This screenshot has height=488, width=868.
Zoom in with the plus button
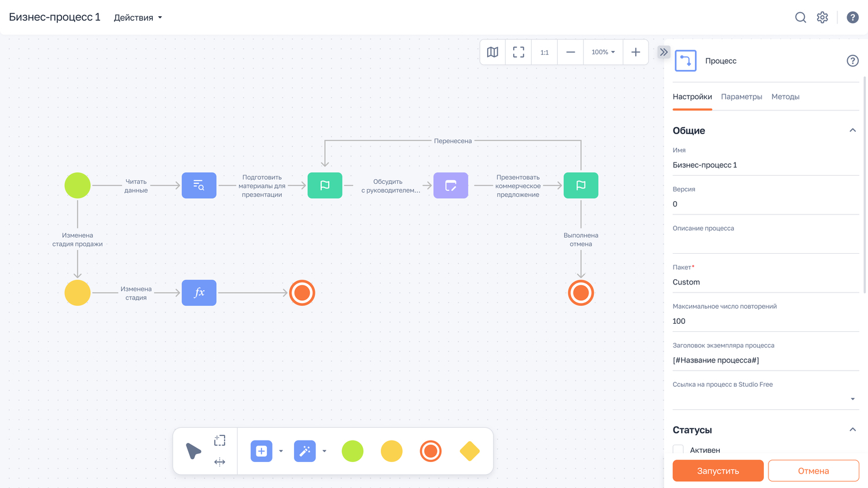635,52
